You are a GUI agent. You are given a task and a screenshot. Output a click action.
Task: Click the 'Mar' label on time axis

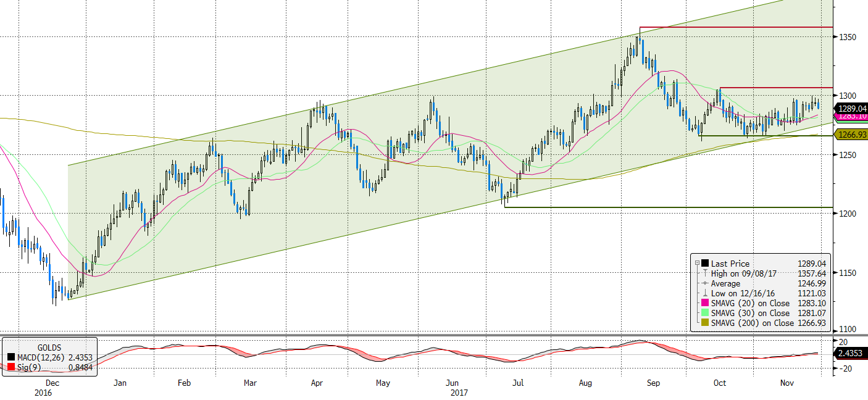coord(250,383)
